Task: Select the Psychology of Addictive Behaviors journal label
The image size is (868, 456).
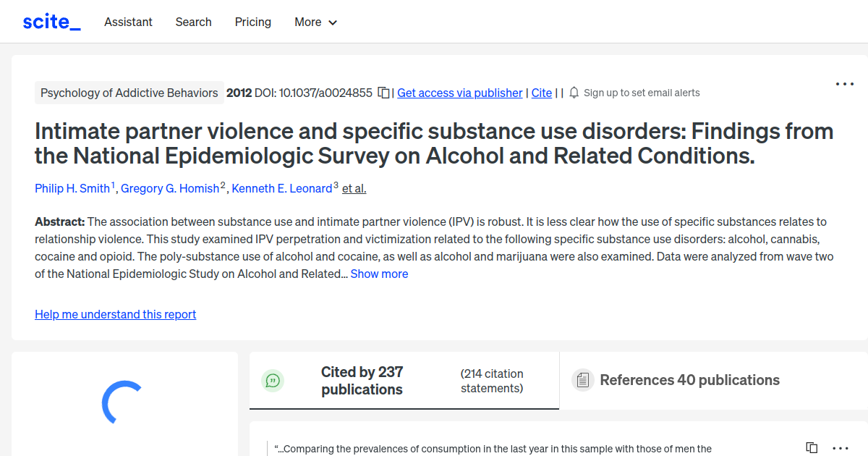Action: (129, 93)
